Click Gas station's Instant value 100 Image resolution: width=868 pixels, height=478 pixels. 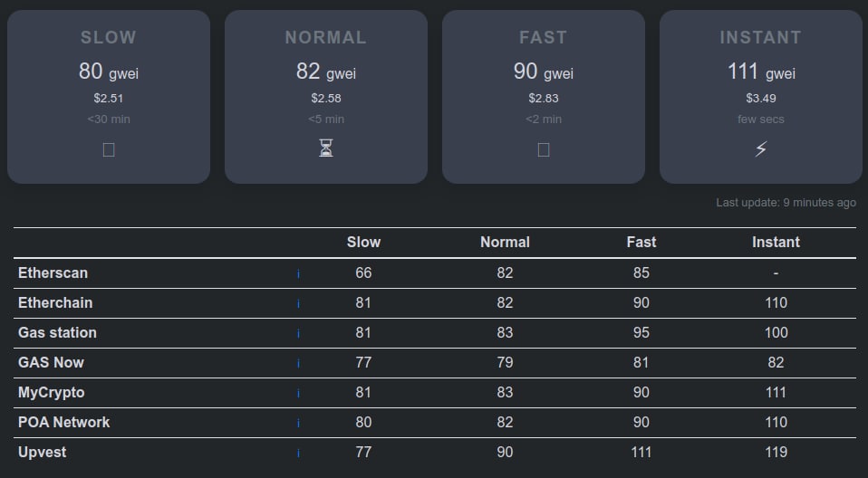coord(776,332)
